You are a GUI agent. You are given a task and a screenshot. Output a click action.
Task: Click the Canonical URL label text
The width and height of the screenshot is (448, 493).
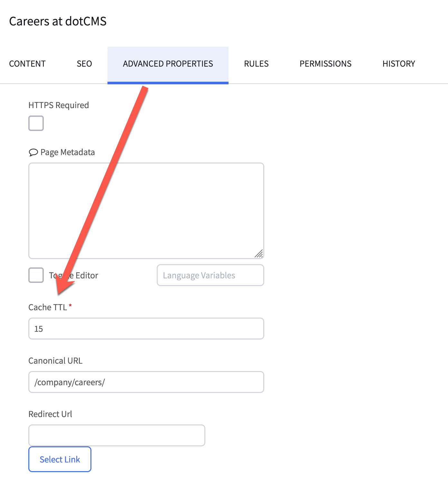[55, 361]
